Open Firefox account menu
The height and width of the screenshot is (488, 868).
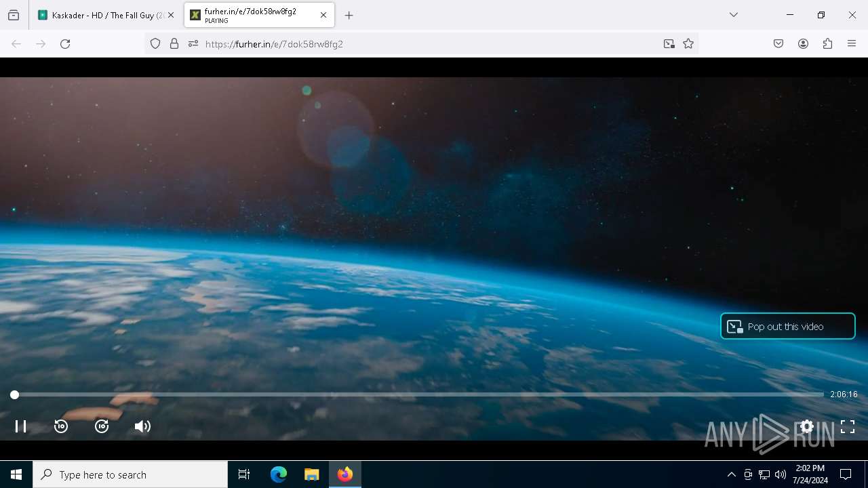pos(803,44)
